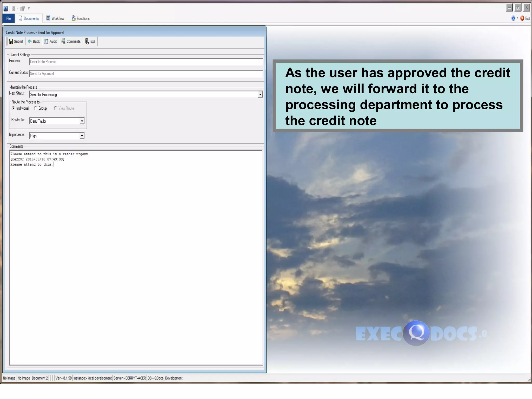Click the 'Ver:- 8.1.59' status bar entry
This screenshot has height=399, width=532.
[63, 378]
